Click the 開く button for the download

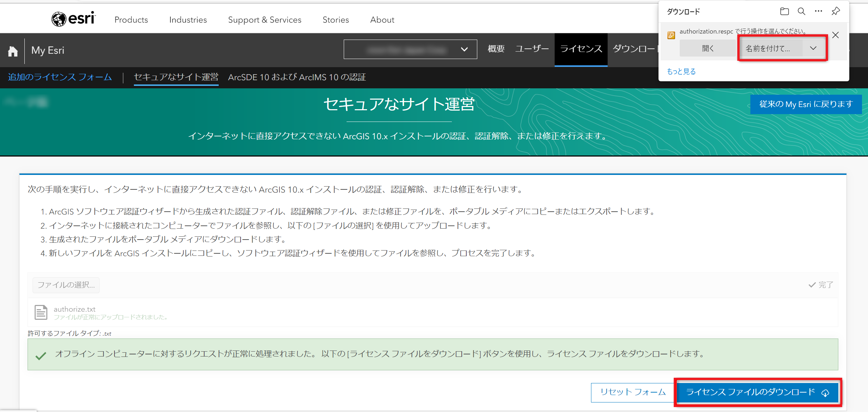tap(707, 48)
